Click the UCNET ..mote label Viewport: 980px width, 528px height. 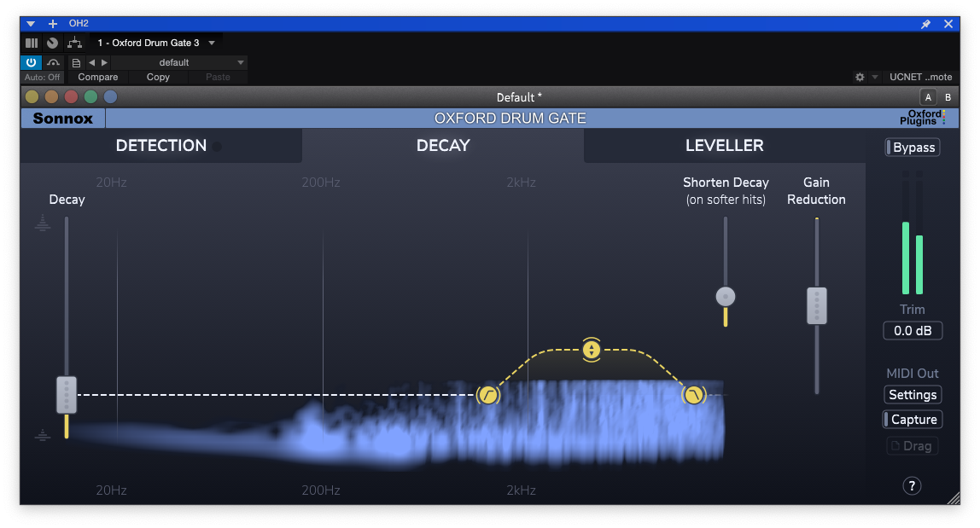point(920,77)
